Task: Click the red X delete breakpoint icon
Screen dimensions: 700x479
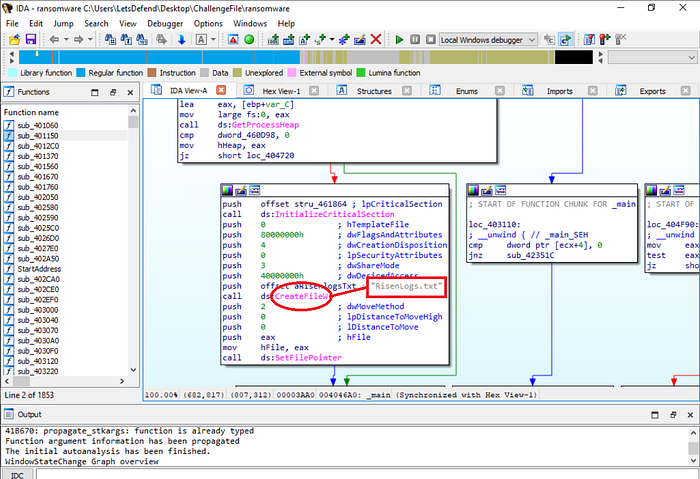Action: click(x=376, y=40)
